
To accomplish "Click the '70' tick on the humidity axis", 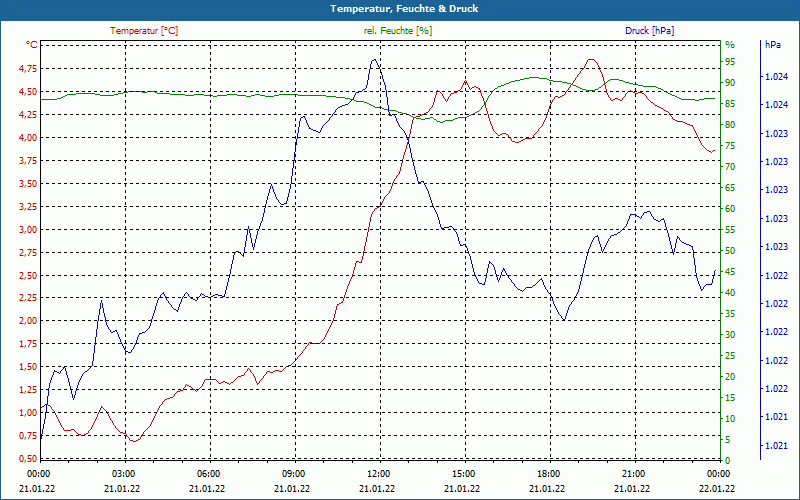I will click(x=730, y=166).
